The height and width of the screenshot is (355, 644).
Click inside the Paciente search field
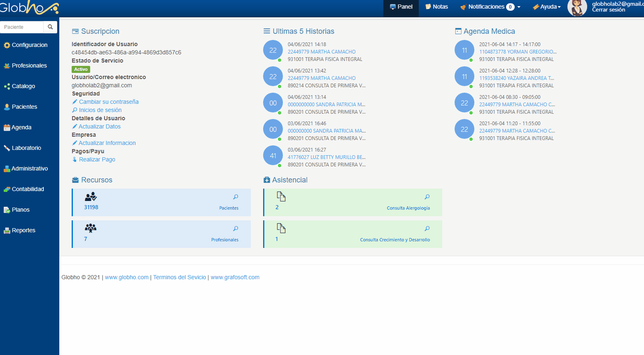coord(22,27)
